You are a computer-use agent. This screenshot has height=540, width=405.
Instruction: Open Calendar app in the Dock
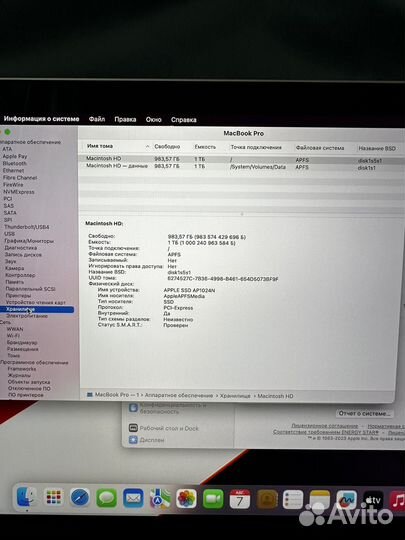point(240,499)
